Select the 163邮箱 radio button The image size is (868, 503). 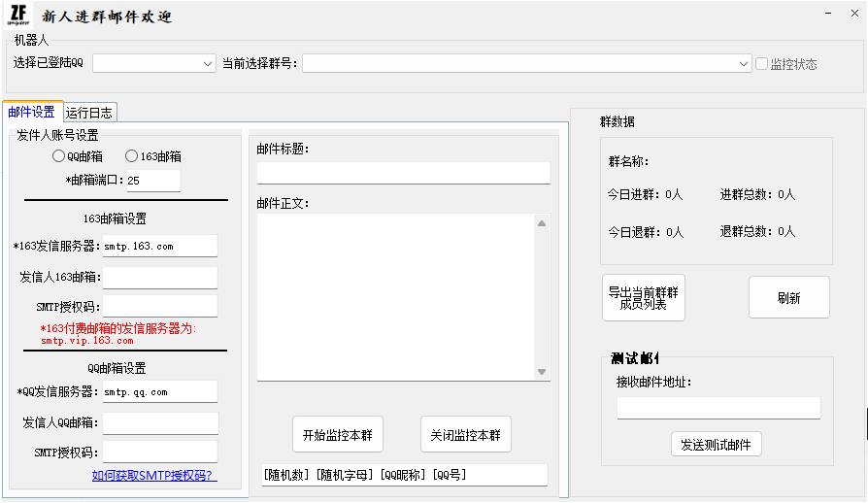tap(131, 156)
